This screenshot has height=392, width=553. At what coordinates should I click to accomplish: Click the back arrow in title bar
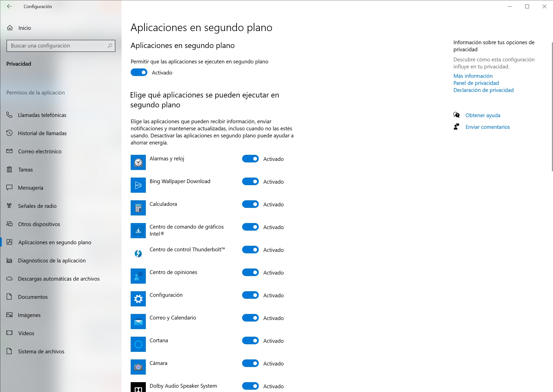click(9, 6)
